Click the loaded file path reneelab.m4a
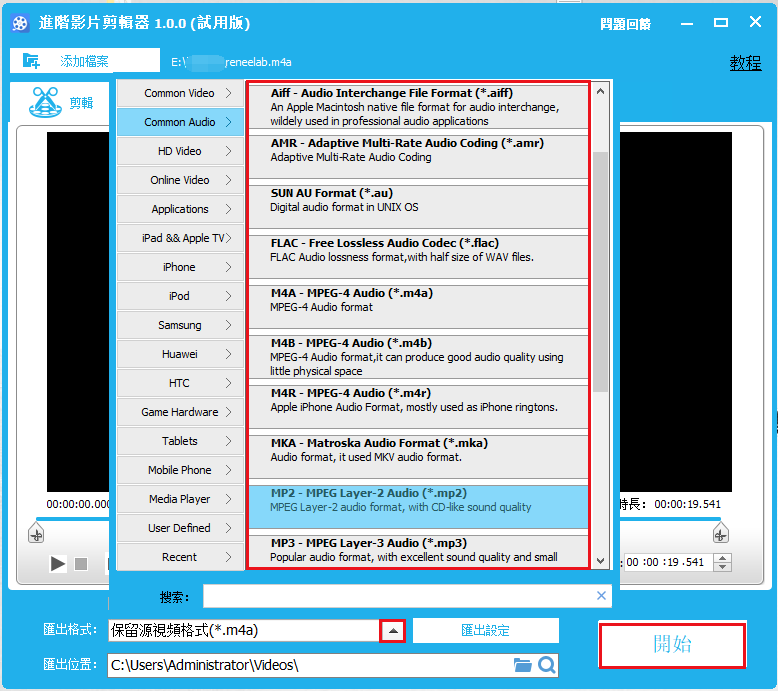Screen dimensions: 778x691 [231, 62]
